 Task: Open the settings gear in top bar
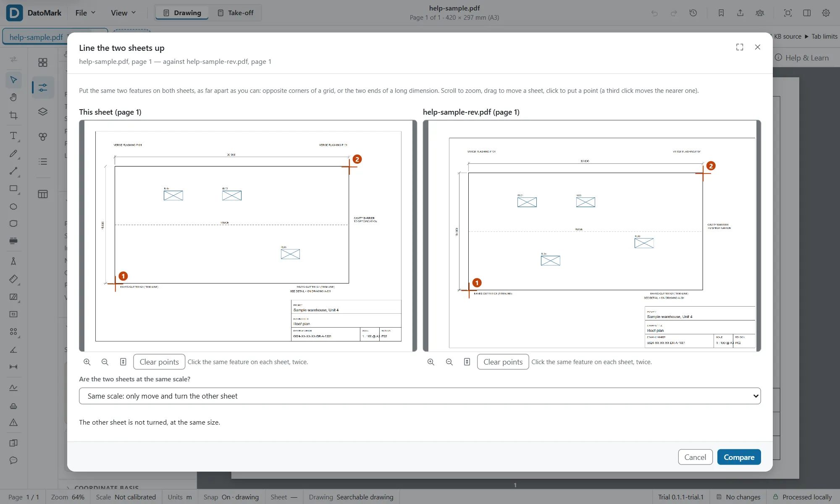[826, 13]
